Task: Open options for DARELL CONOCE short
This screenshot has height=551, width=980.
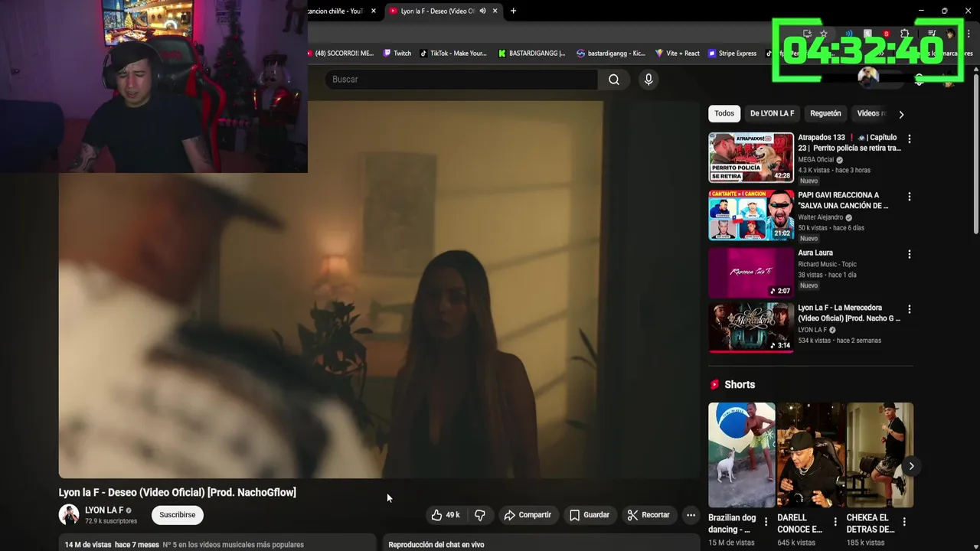Action: click(835, 522)
